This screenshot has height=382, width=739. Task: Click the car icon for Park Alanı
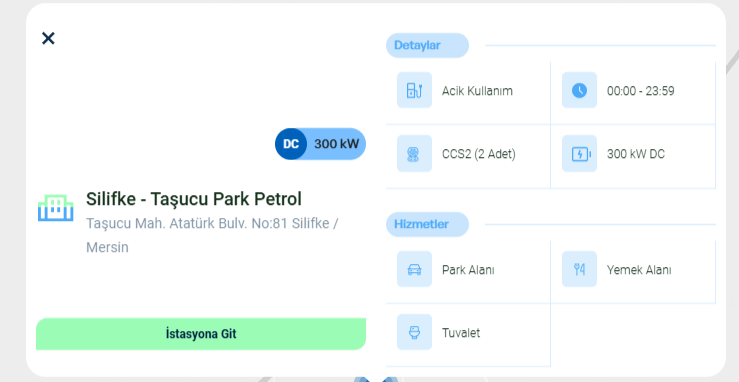(x=414, y=269)
